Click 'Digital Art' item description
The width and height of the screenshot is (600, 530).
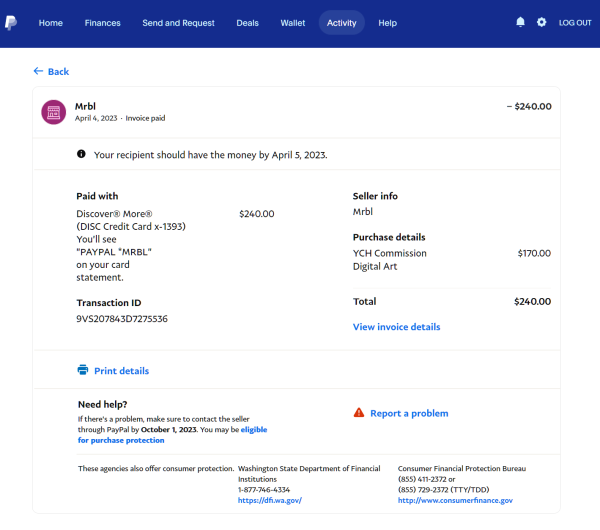pos(375,266)
